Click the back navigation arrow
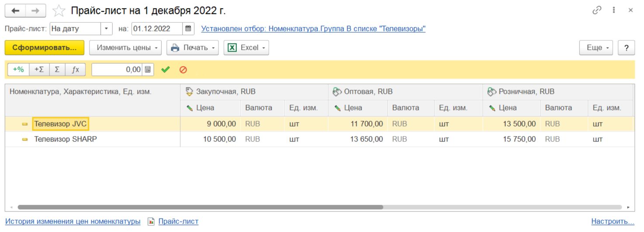This screenshot has width=644, height=232. 15,10
